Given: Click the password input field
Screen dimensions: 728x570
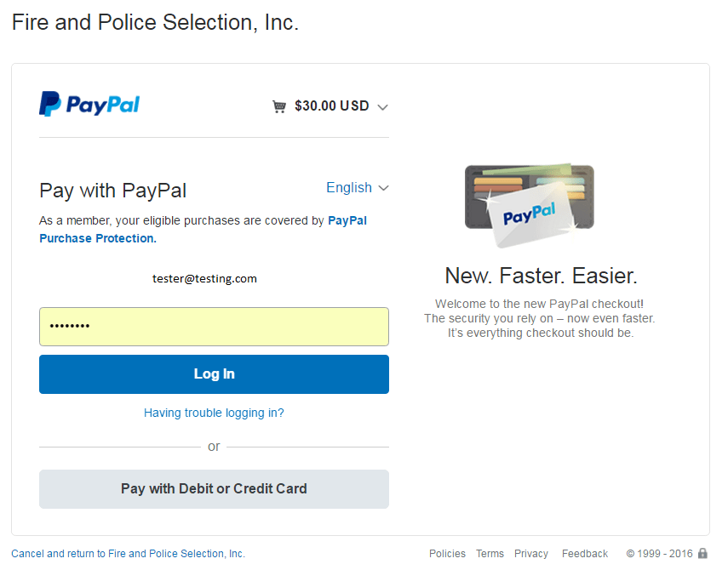Looking at the screenshot, I should click(x=214, y=327).
